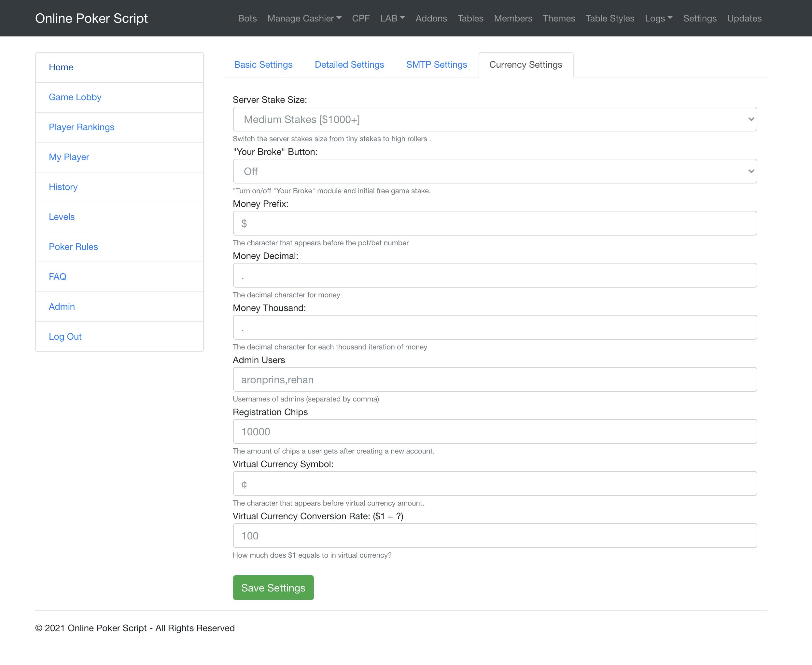Expand the Manage Cashier menu
This screenshot has height=665, width=812.
(x=304, y=19)
